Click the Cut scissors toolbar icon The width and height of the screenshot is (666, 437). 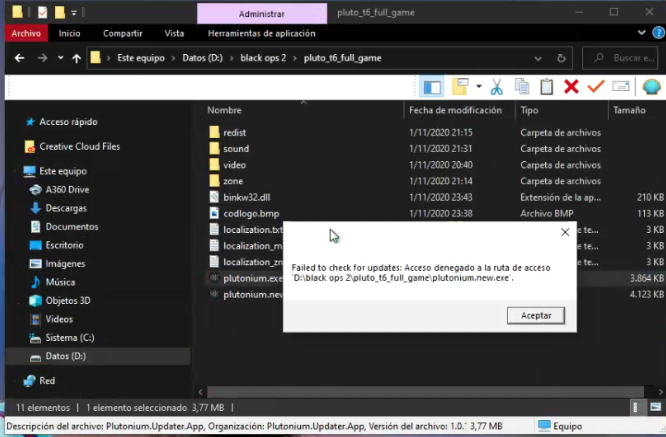(496, 87)
